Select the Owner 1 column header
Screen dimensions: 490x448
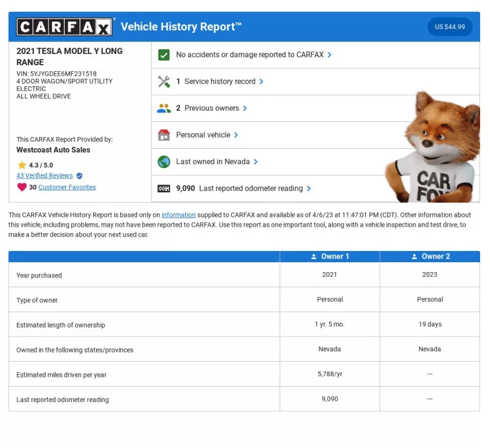coord(330,256)
